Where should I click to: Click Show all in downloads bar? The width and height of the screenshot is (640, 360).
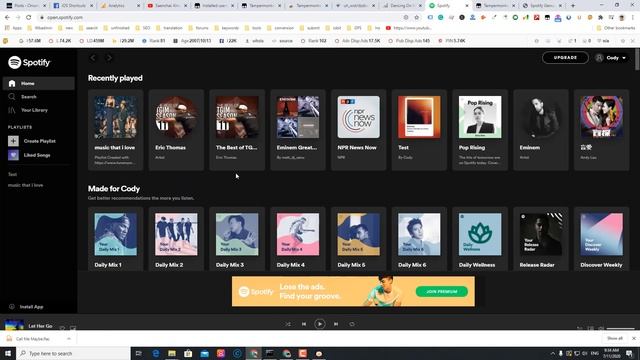[x=615, y=338]
